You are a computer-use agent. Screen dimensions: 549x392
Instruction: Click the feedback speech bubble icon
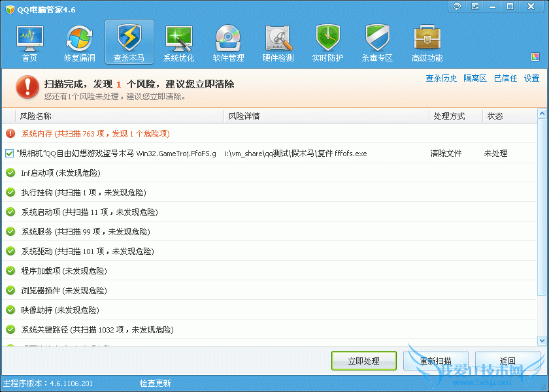click(x=457, y=7)
